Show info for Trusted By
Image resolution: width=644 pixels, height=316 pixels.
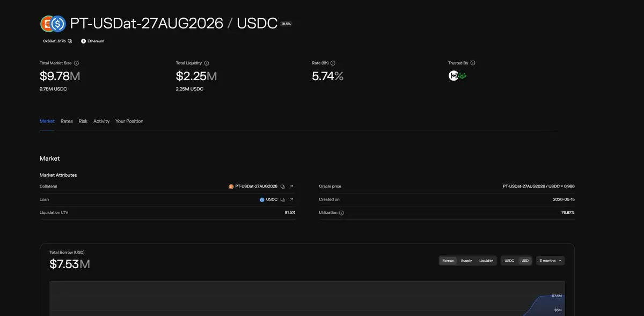473,63
